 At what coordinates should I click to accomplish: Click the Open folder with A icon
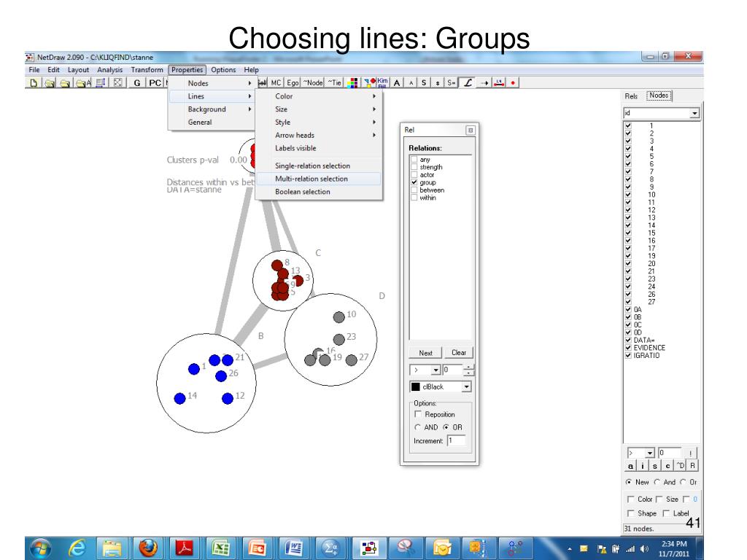(83, 83)
